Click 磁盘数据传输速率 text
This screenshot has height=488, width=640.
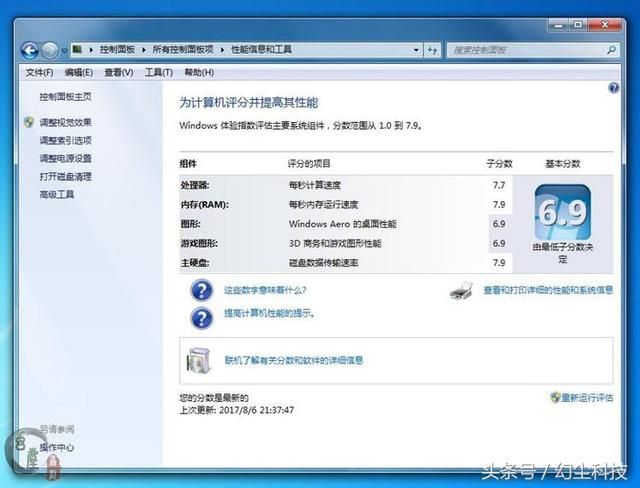pos(323,263)
